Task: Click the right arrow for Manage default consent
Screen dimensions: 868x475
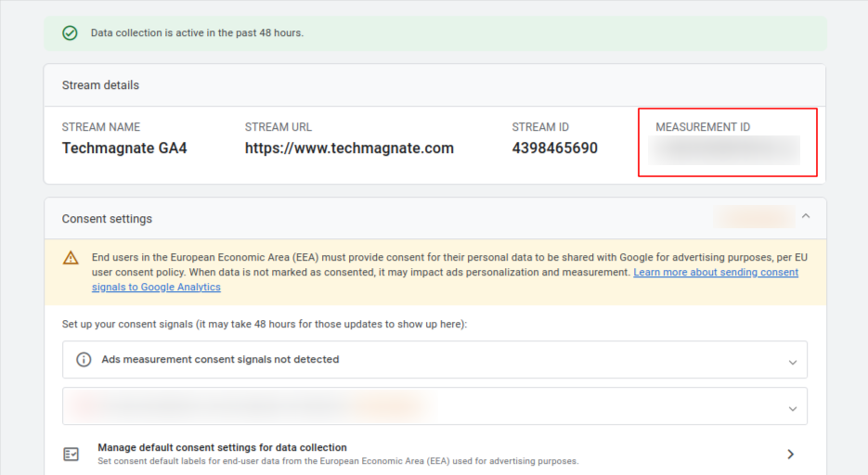Action: (x=790, y=454)
